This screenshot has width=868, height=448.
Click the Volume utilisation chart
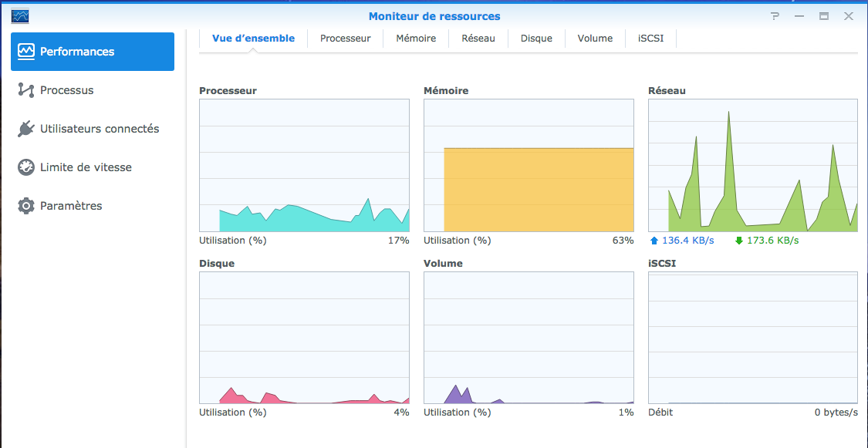coord(529,338)
